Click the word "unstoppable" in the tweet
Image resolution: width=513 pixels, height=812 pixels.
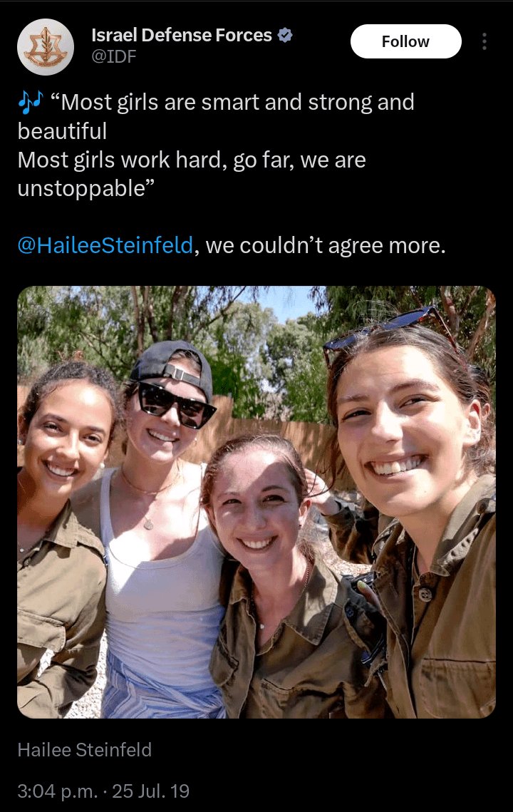point(81,188)
